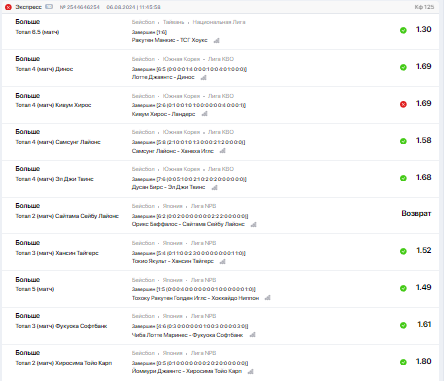The image size is (444, 381).
Task: Click the bet number № 2544646254
Action: (x=80, y=7)
